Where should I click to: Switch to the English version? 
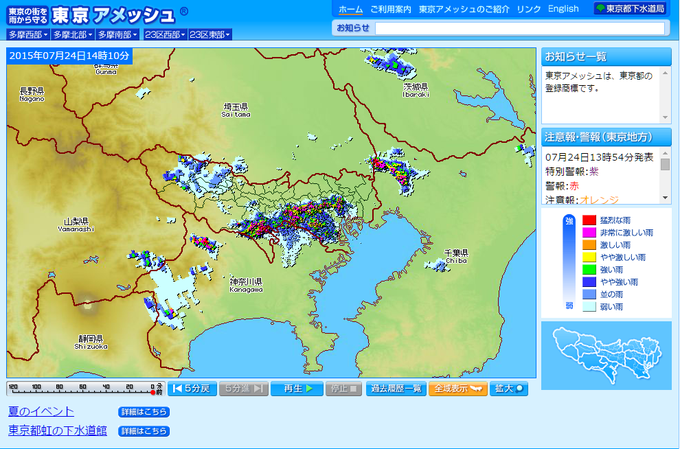563,9
